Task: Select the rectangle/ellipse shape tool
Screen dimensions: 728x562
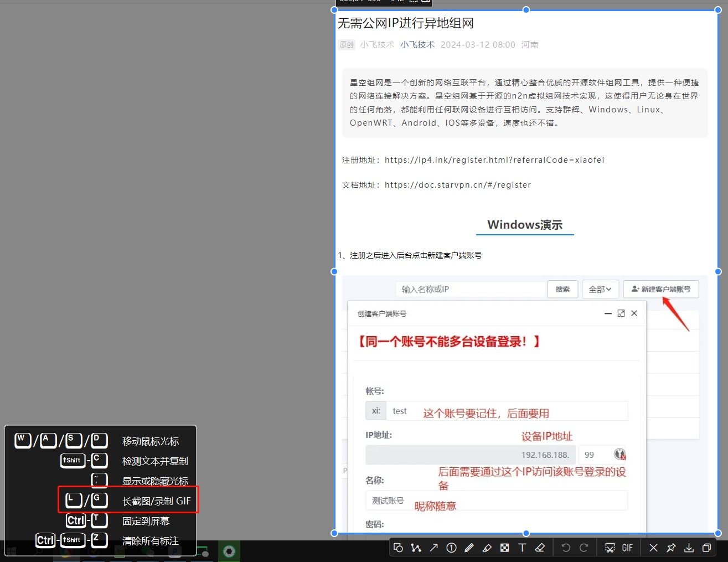Action: pyautogui.click(x=398, y=548)
